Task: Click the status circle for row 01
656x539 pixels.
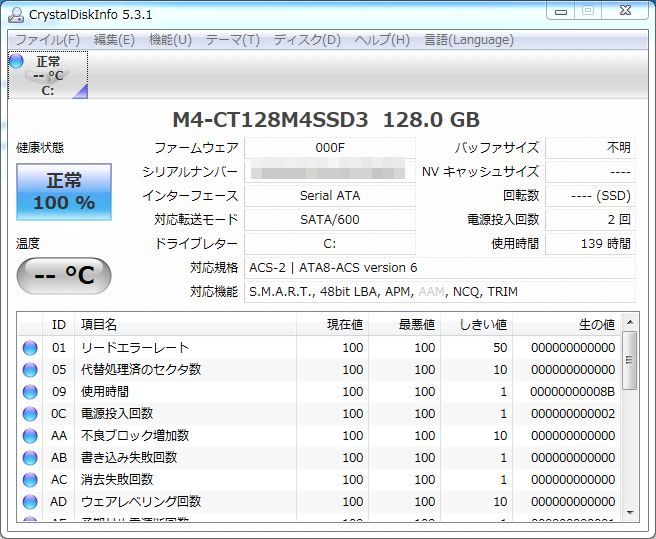Action: (x=30, y=348)
